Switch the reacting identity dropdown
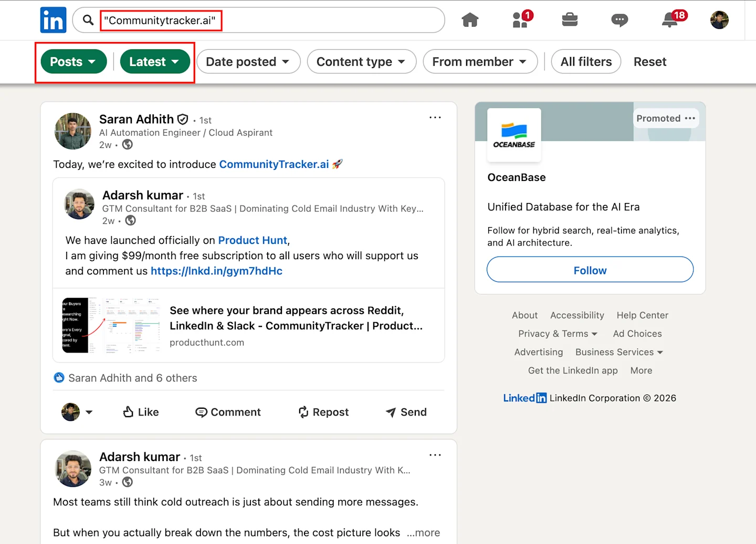 tap(77, 412)
